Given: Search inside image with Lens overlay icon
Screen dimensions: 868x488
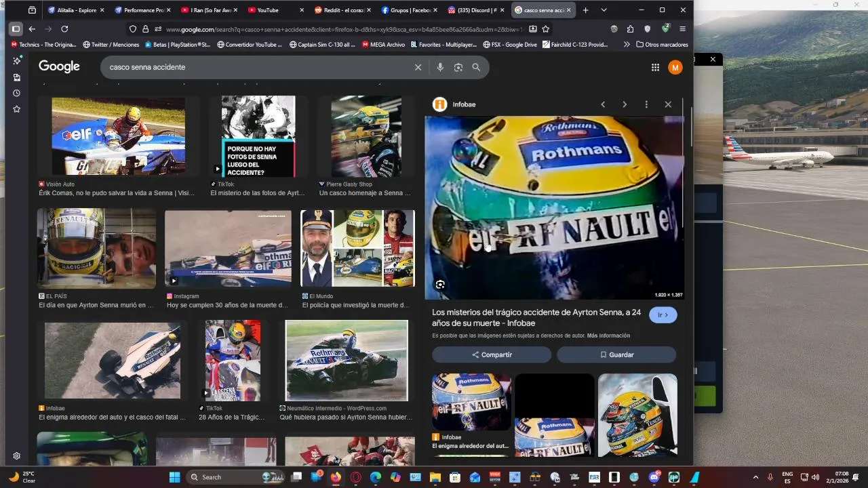Looking at the screenshot, I should [440, 285].
